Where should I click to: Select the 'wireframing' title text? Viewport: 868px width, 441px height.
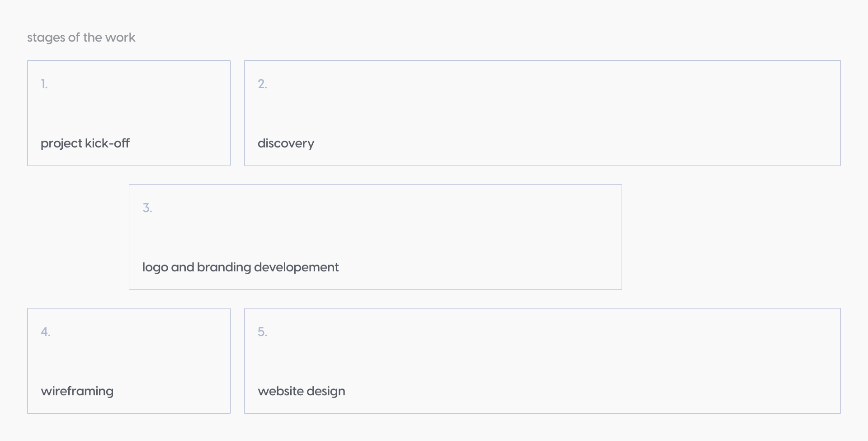point(77,391)
